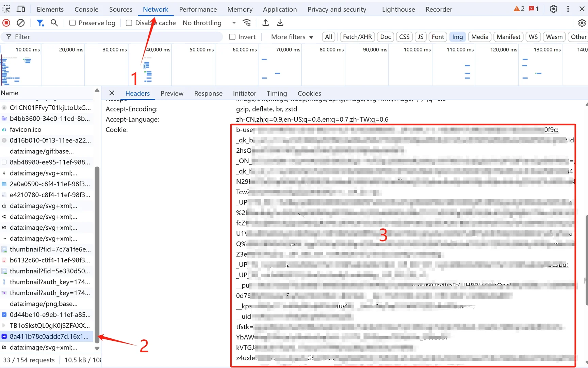Viewport: 588px width, 368px height.
Task: Click the request list scroll-down arrow
Action: point(97,348)
